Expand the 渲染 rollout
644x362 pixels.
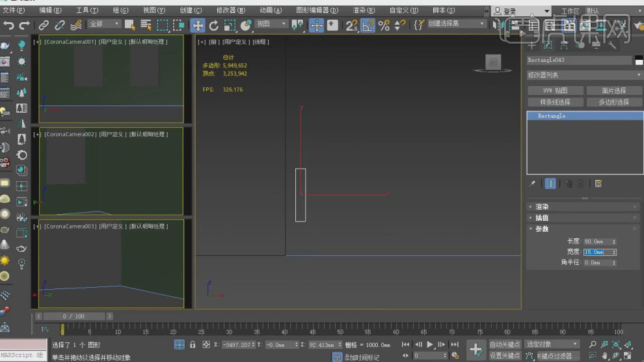[542, 206]
